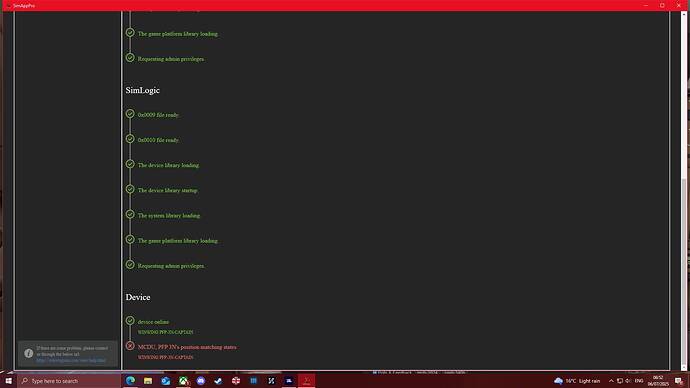
Task: Open the taskbar clock and date
Action: [658, 381]
